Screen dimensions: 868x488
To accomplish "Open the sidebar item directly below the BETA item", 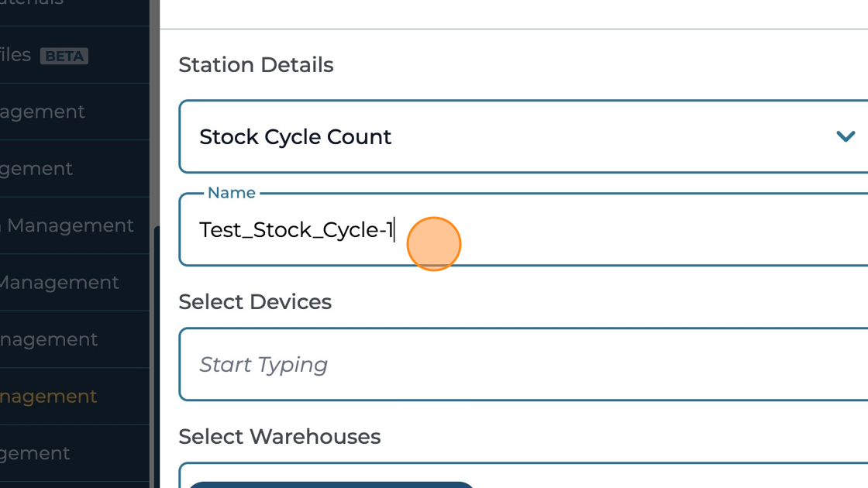I will click(x=43, y=112).
